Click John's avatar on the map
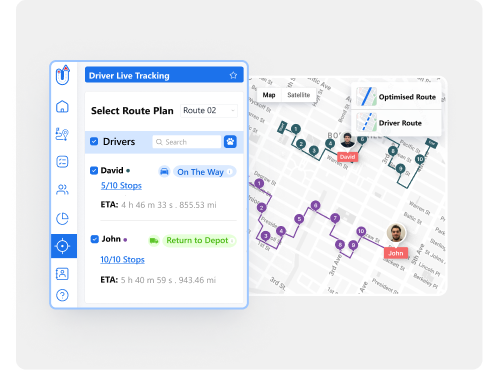 (396, 233)
